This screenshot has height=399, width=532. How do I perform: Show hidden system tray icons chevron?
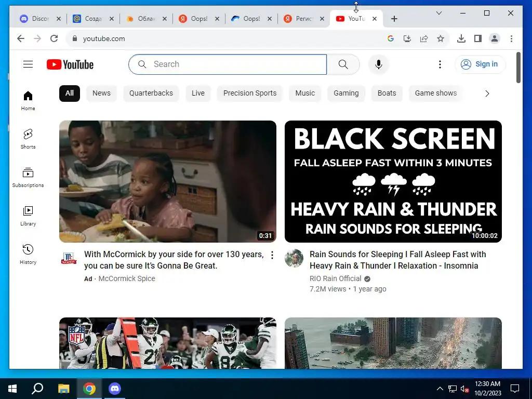point(440,389)
